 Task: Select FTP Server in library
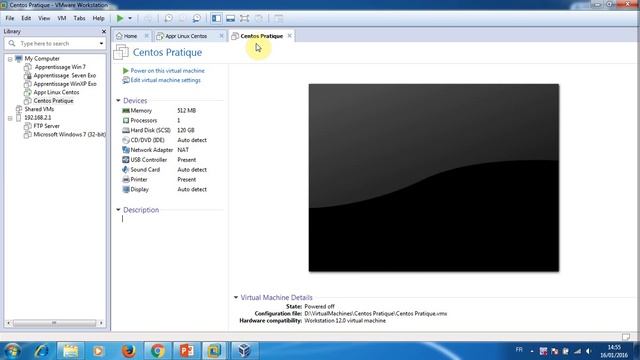pos(47,126)
